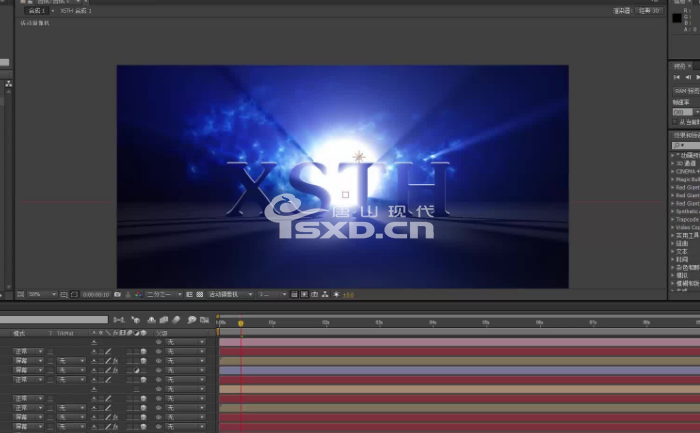700x433 pixels.
Task: Click the 经典 3D renderer button
Action: click(x=649, y=11)
